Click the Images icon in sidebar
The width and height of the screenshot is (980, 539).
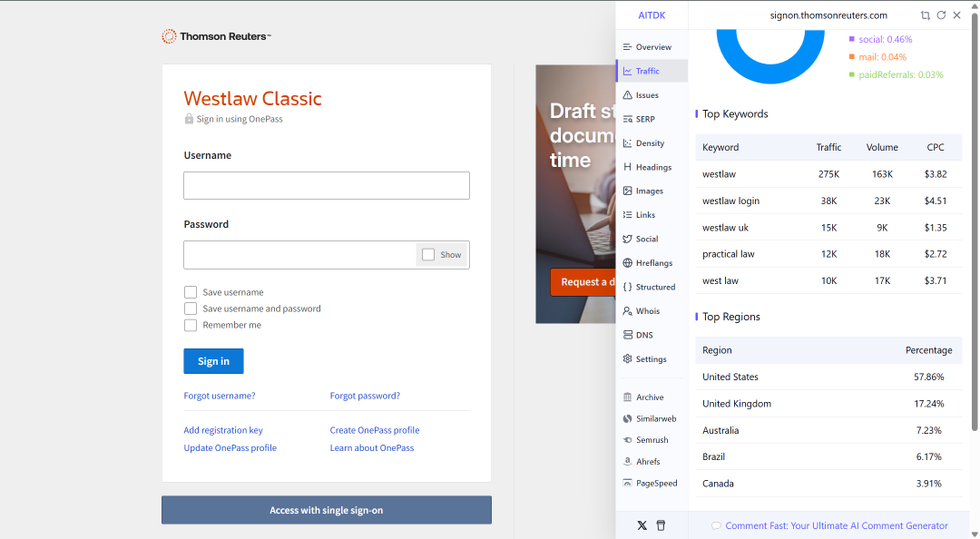628,191
